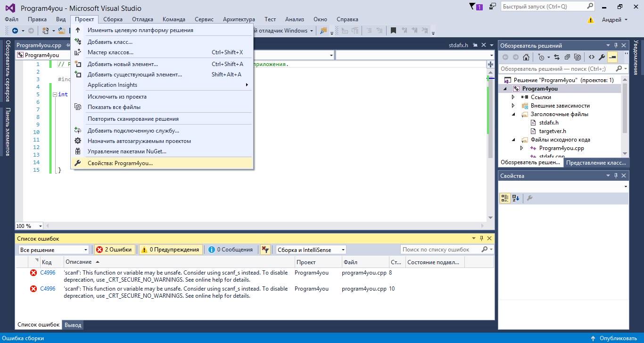
Task: Select Program4you.cpp in Solution Explorer tree
Action: [561, 148]
